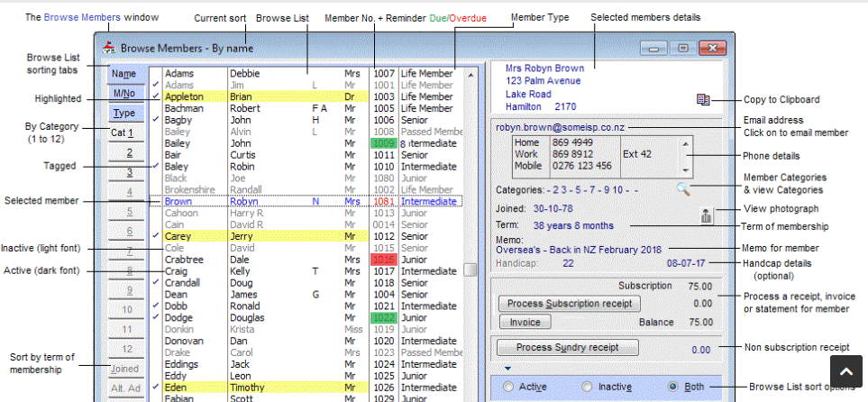Click the green reminder flag on member 1009
Viewport: 868px width, 402px height.
[385, 143]
